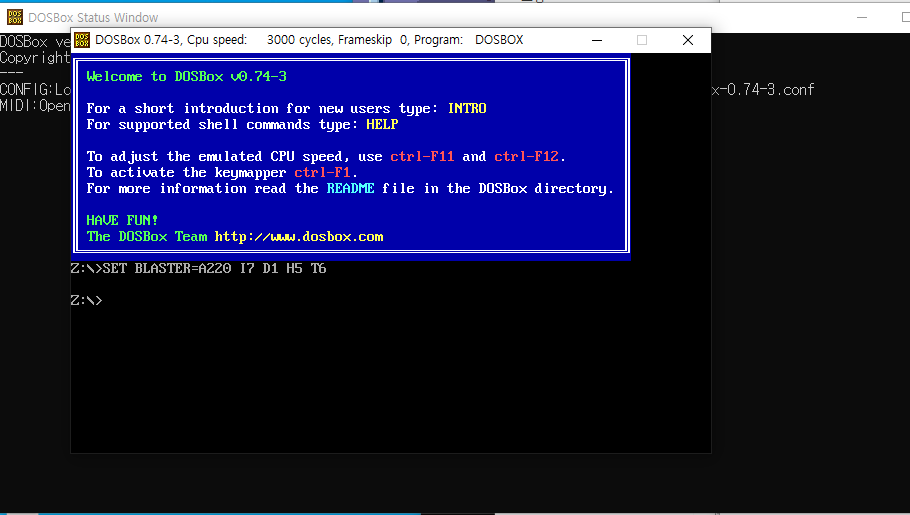This screenshot has width=910, height=515.
Task: Click the red ctrl-F11 shortcut text
Action: pyautogui.click(x=422, y=157)
